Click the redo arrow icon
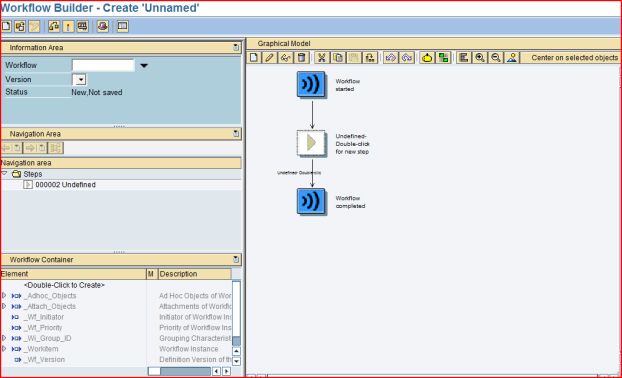 pyautogui.click(x=407, y=58)
